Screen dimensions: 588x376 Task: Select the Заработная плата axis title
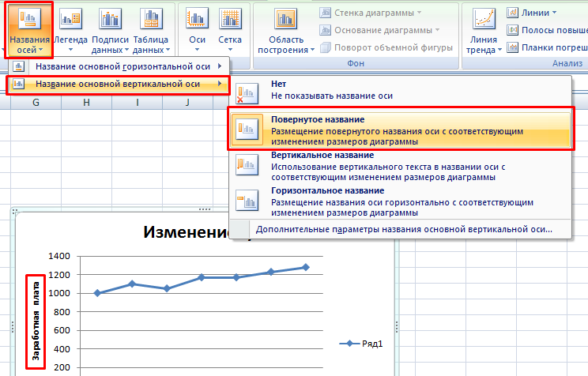pos(36,321)
